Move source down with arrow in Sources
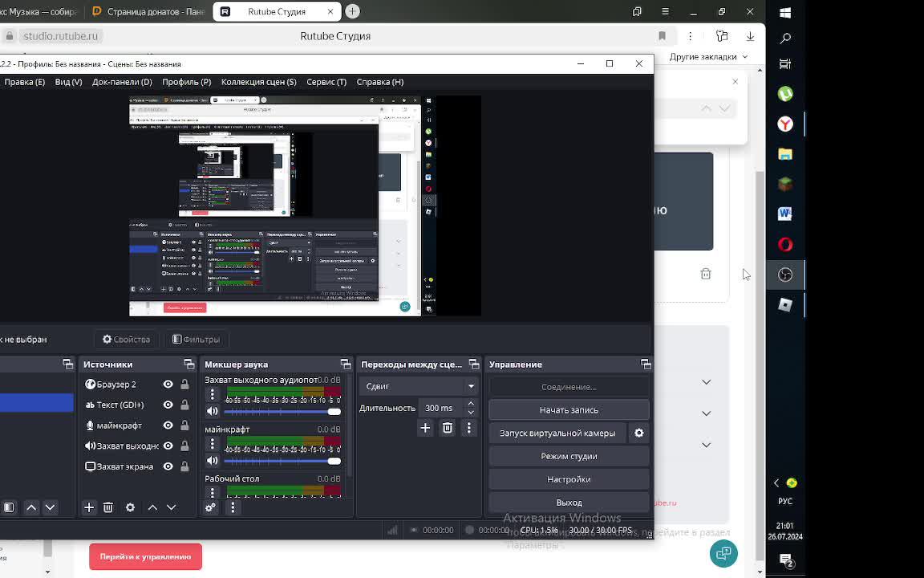The image size is (924, 578). click(x=172, y=507)
